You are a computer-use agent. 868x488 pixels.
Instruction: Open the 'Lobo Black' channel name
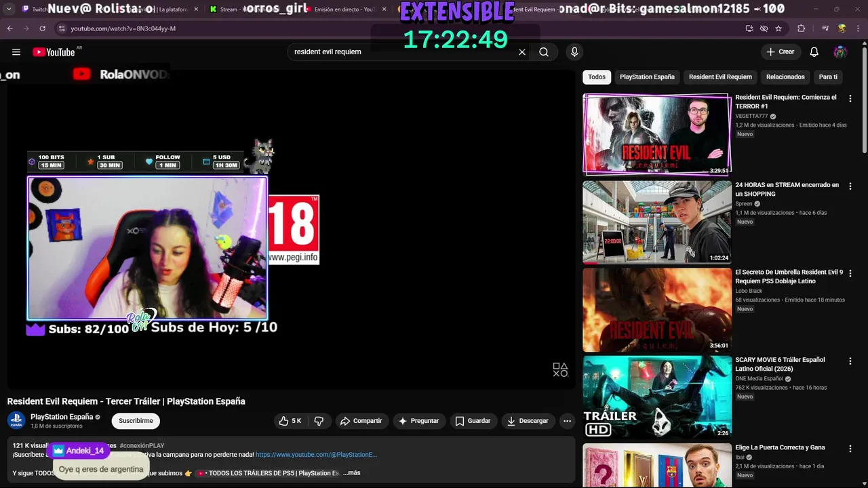pyautogui.click(x=749, y=291)
